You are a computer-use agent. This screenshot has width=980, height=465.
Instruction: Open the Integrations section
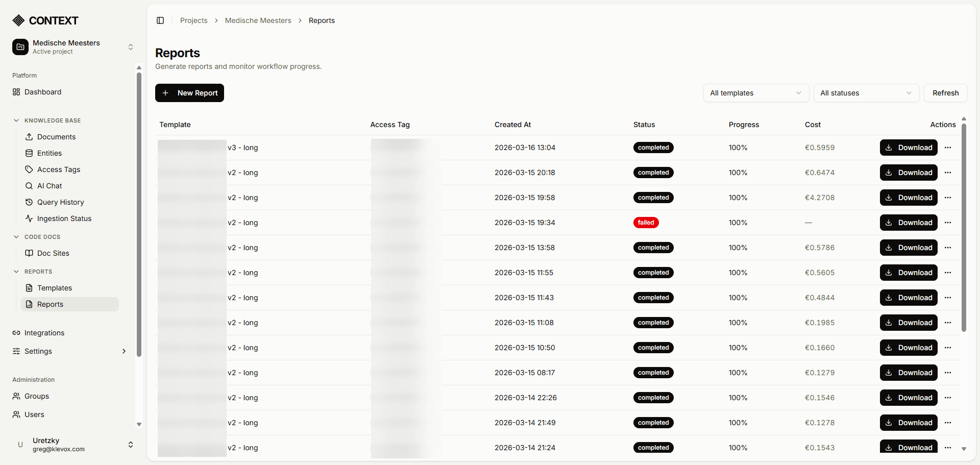tap(43, 333)
